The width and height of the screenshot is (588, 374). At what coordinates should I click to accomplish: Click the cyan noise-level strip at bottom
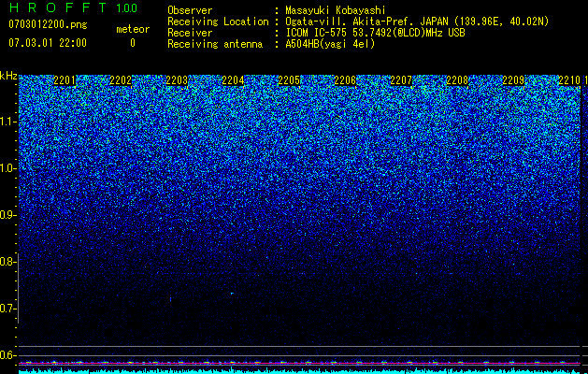(299, 372)
